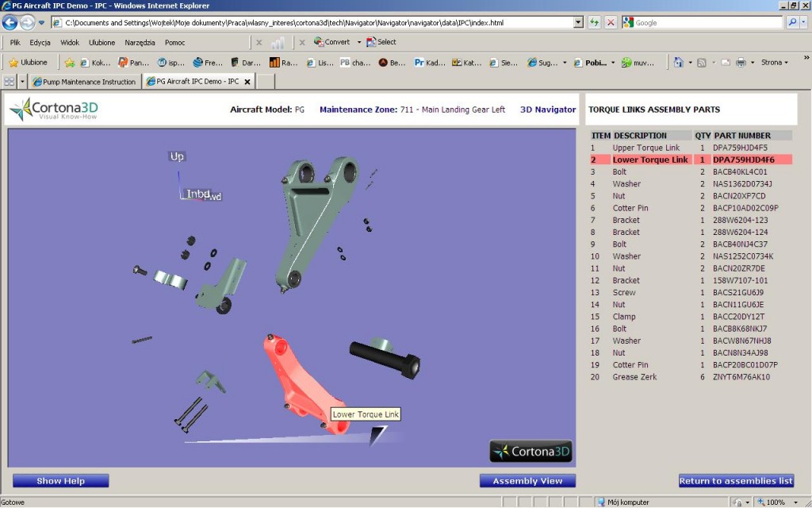812x508 pixels.
Task: Stop loading with the red X icon
Action: (611, 22)
